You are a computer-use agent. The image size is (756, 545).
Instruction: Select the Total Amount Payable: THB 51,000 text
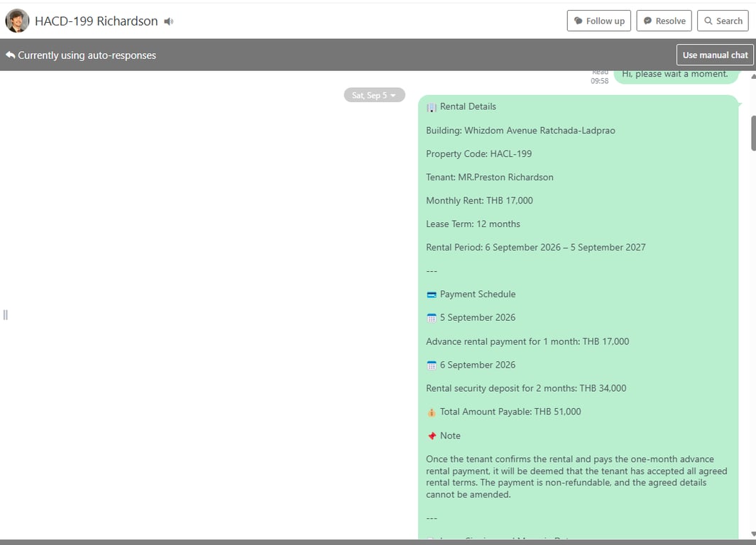[510, 412]
